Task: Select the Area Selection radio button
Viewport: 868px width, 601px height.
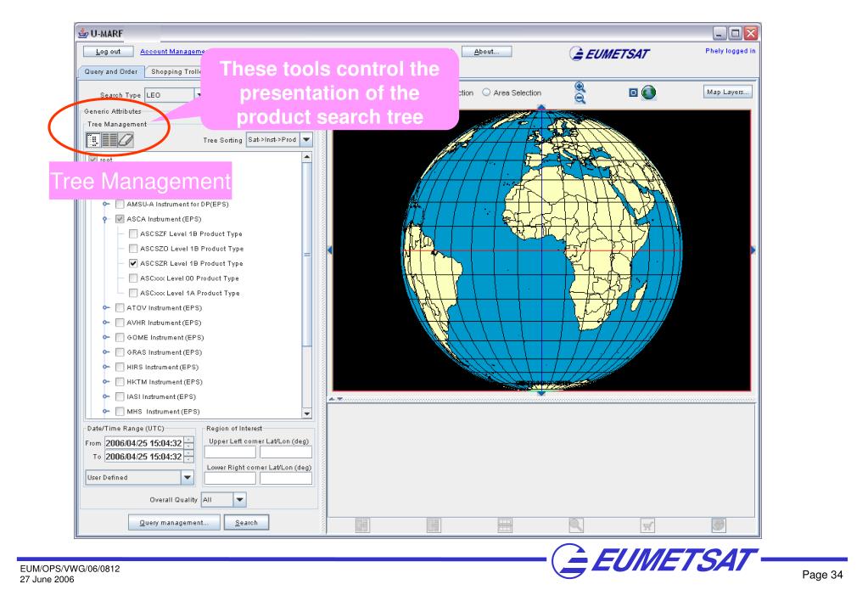Action: click(x=486, y=93)
